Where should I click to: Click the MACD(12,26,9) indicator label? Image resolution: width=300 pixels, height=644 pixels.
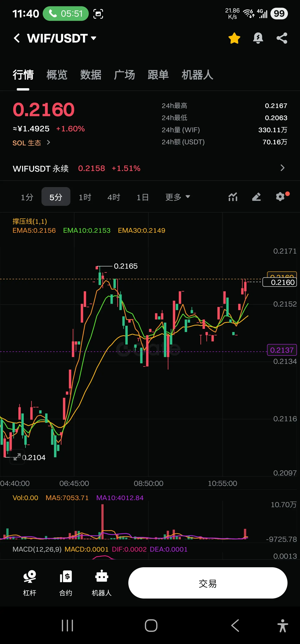point(37,549)
